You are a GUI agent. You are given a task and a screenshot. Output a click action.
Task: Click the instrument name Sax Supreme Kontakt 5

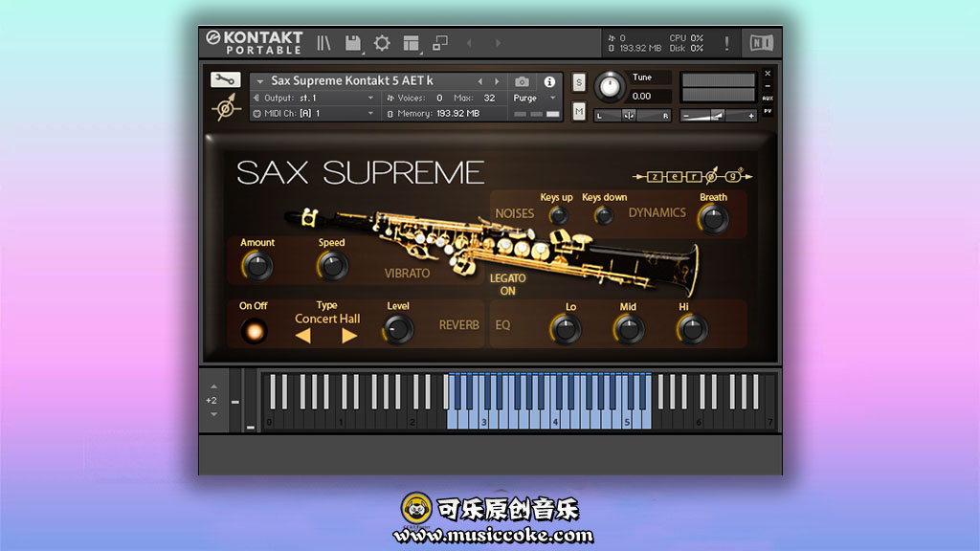[352, 81]
